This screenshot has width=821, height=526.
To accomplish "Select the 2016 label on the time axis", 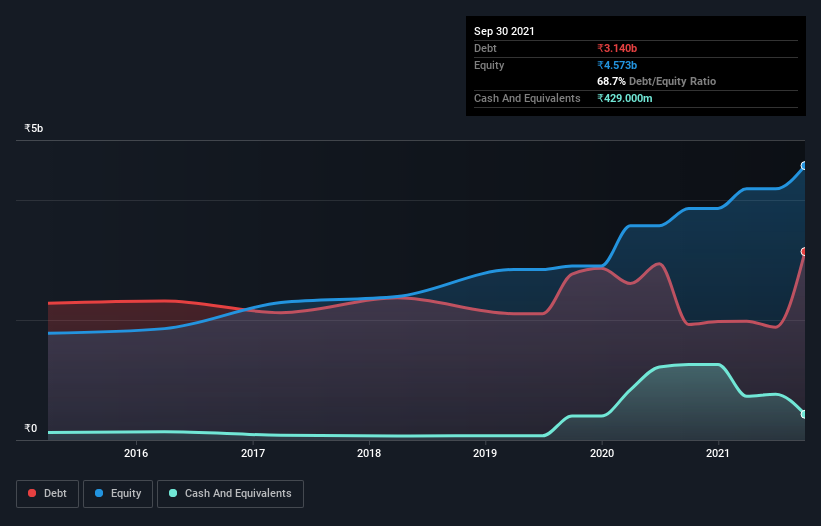I will pyautogui.click(x=136, y=453).
